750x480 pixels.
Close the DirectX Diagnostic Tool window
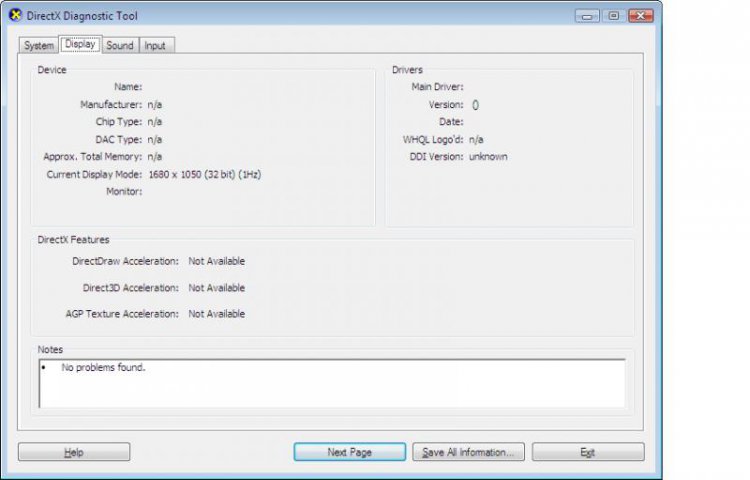641,16
